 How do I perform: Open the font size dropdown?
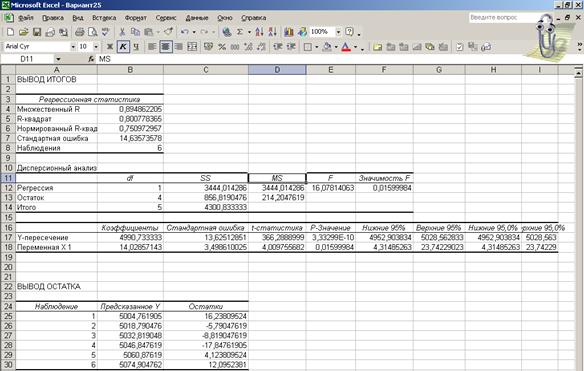click(x=96, y=47)
